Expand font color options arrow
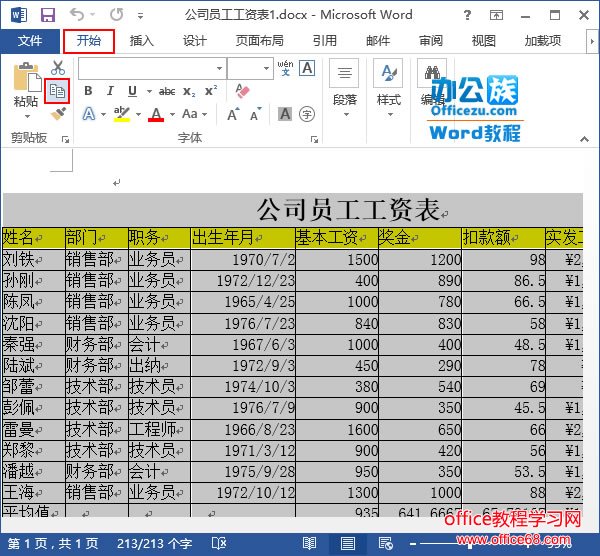The width and height of the screenshot is (600, 556). coord(172,114)
